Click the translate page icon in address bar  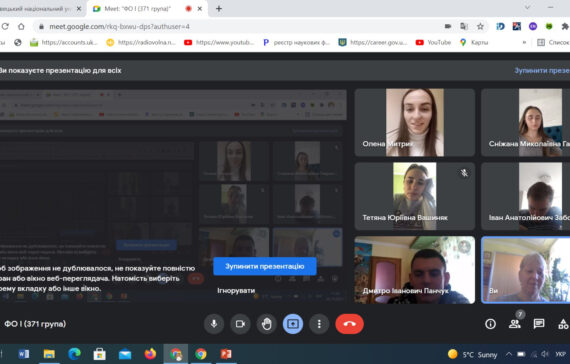click(x=464, y=26)
